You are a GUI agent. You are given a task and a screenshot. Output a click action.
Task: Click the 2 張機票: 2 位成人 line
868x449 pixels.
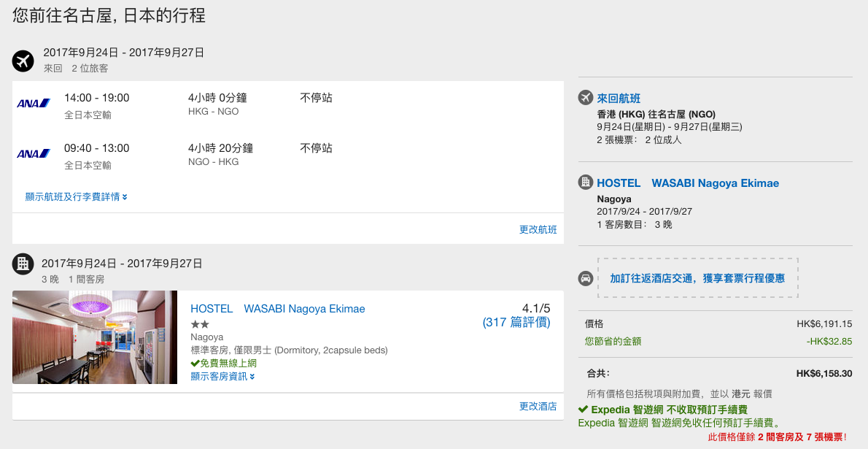coord(639,139)
